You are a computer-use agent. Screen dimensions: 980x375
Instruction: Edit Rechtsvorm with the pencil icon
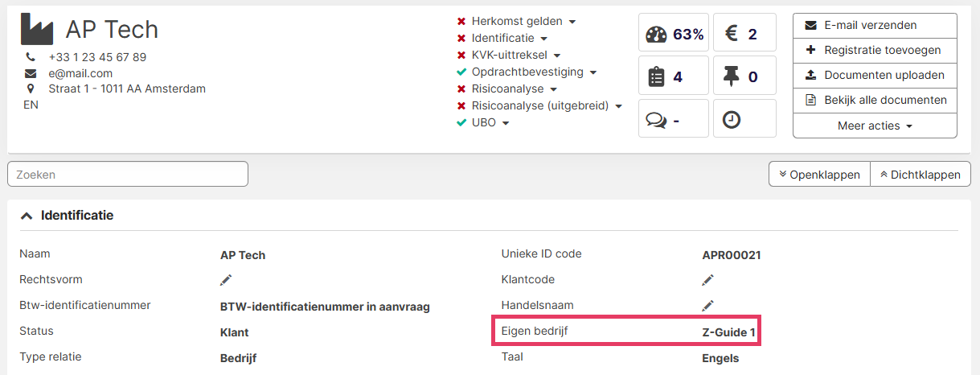tap(226, 280)
